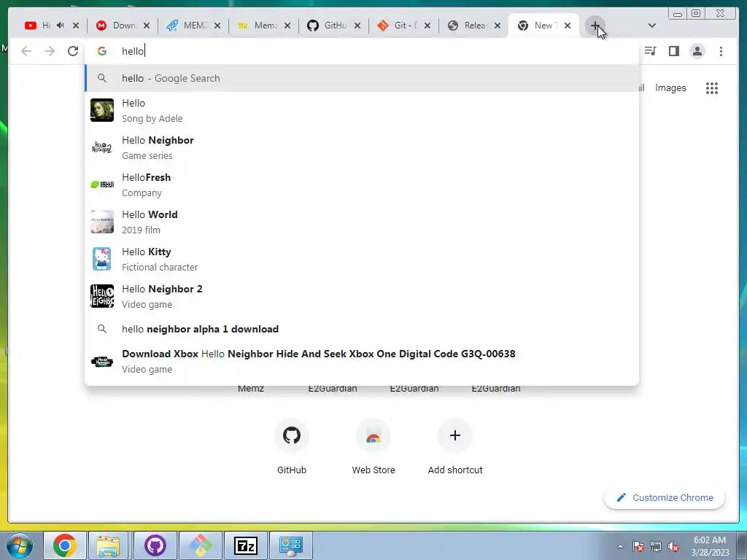The height and width of the screenshot is (560, 747).
Task: Click the Add shortcut button
Action: (455, 446)
